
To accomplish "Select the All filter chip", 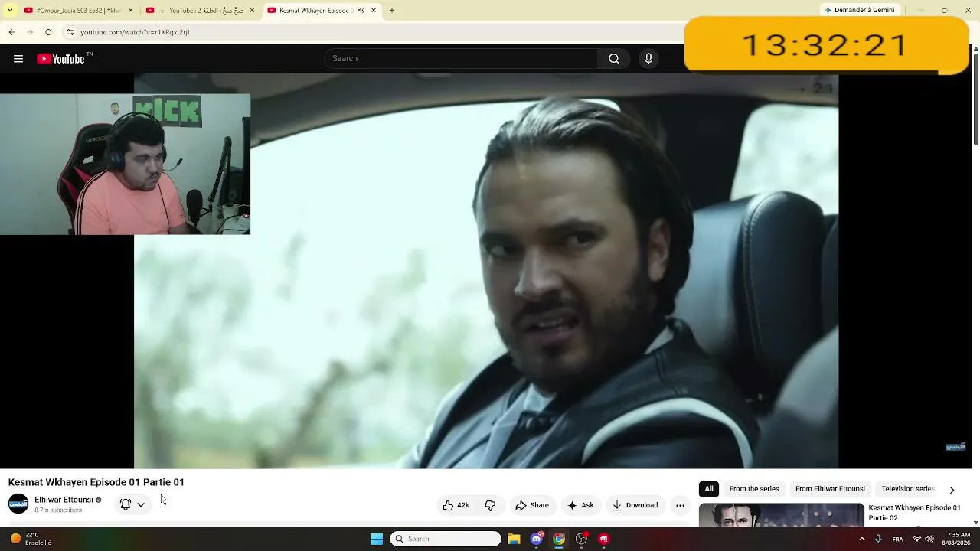I will point(709,489).
